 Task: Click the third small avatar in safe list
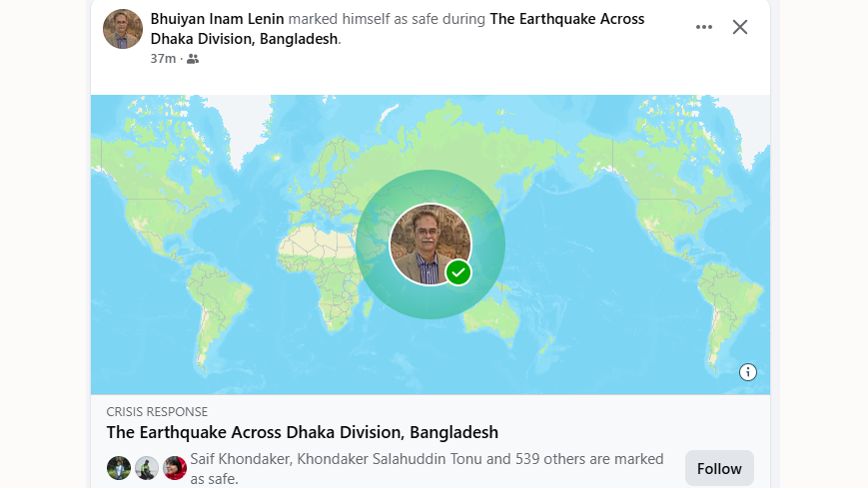(175, 468)
